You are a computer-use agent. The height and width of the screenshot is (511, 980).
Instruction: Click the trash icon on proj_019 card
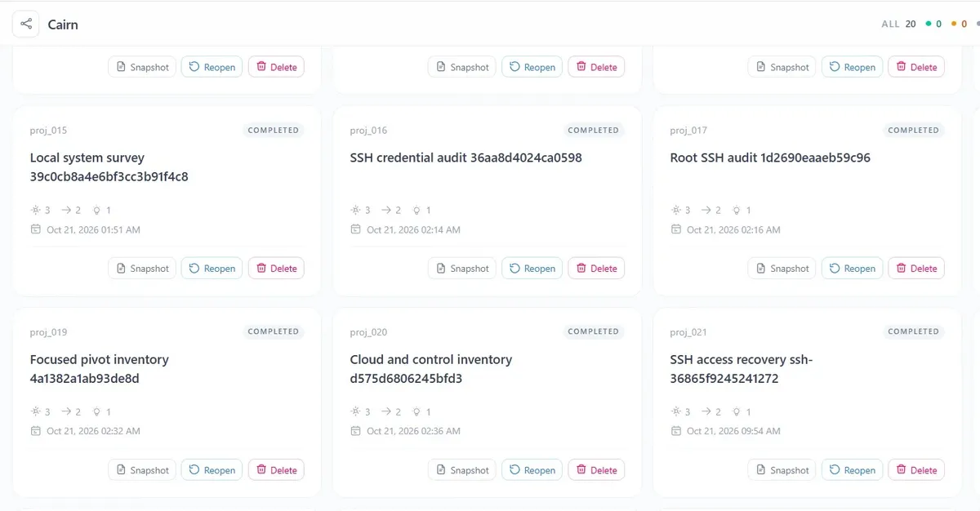262,469
